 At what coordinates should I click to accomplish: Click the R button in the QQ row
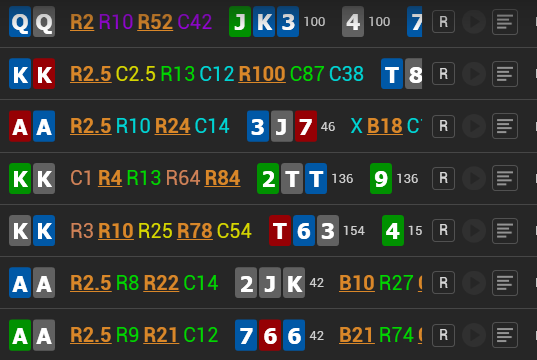tap(444, 22)
